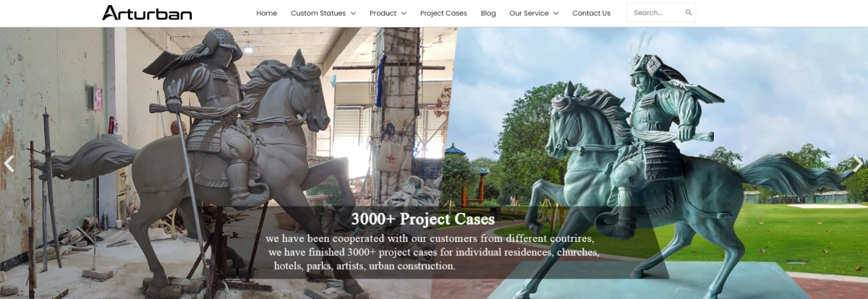Advance to next slide with right arrow
868x299 pixels.
[x=858, y=164]
